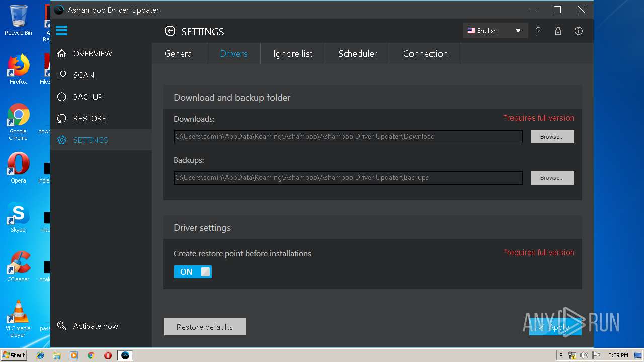This screenshot has height=362, width=644.
Task: Click the Backup circular icon
Action: coord(62,97)
